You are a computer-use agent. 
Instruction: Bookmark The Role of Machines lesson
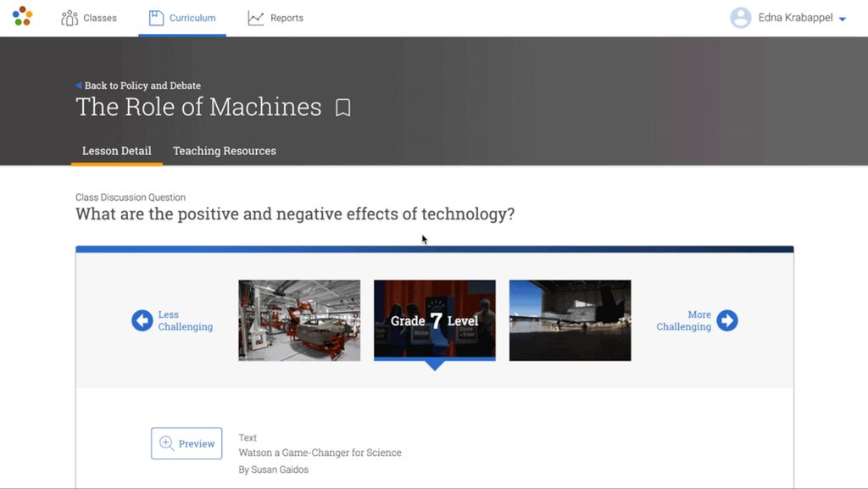coord(342,108)
